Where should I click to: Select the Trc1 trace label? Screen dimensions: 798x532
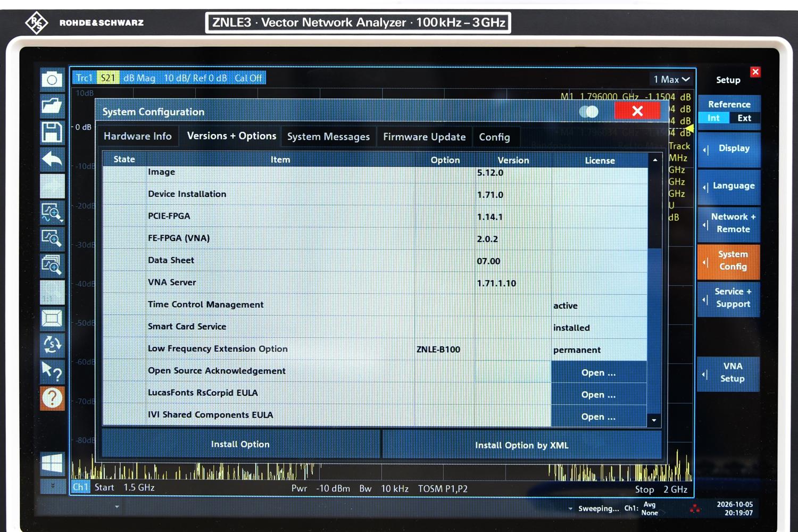(84, 78)
